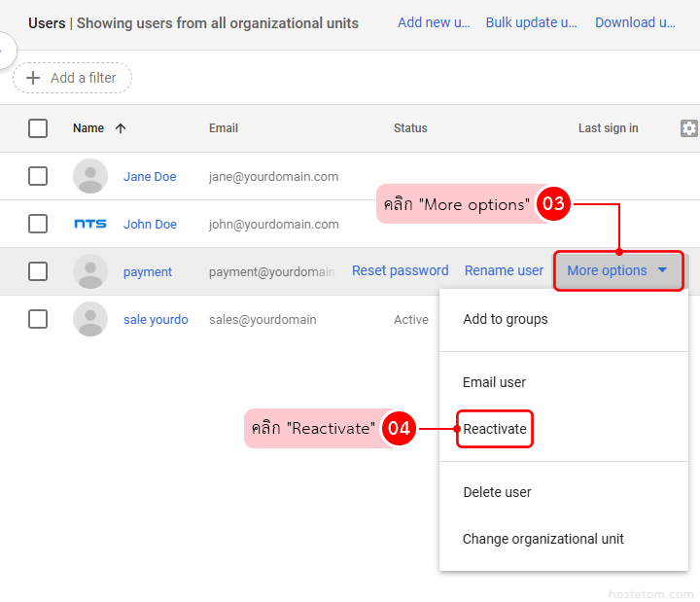Choose Email user from menu
This screenshot has width=700, height=602.
[x=494, y=382]
